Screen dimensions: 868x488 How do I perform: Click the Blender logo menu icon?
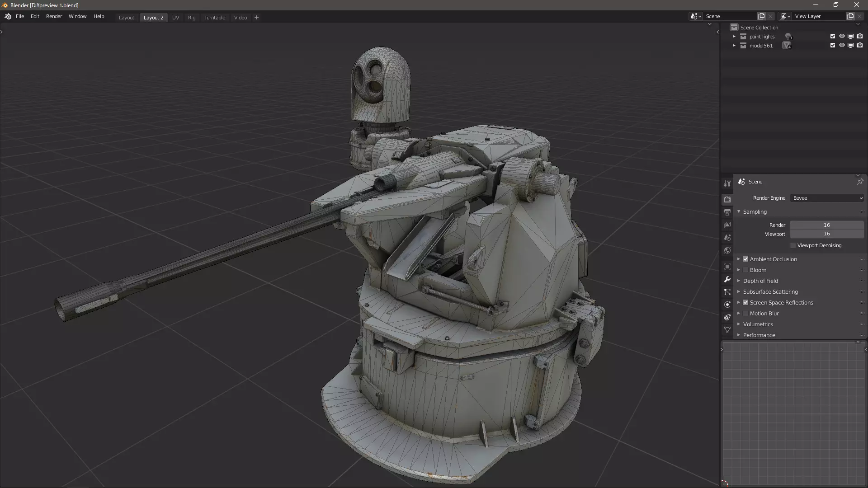click(8, 17)
